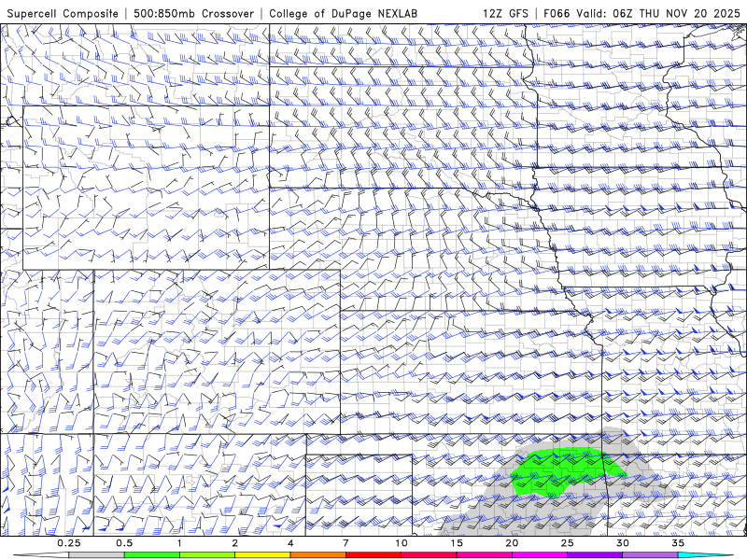Screen dimensions: 747x560
Task: Click the gray segment of the color scale
Action: [96, 555]
